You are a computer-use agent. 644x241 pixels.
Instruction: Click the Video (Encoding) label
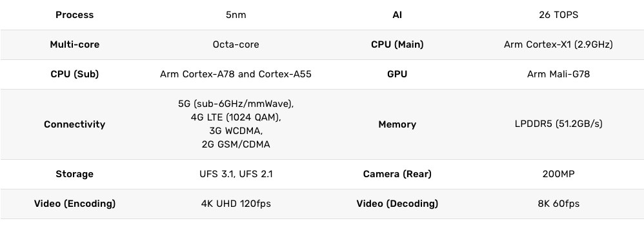click(74, 203)
